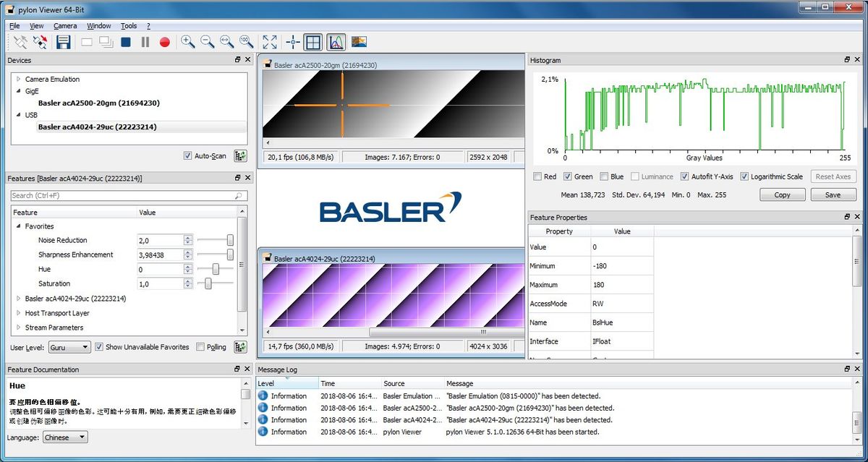868x462 pixels.
Task: Disable the Logarithmic Scale checkbox
Action: click(744, 176)
